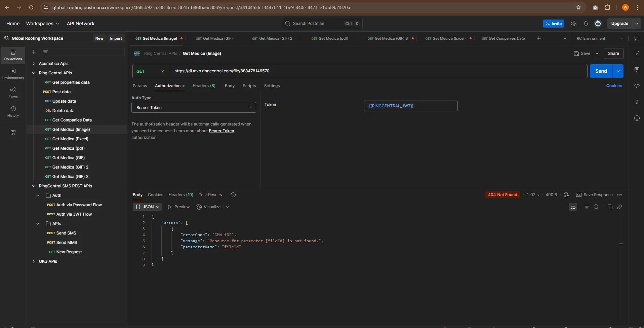Open the HTTP method GET dropdown
Image resolution: width=644 pixels, height=328 pixels.
click(150, 71)
